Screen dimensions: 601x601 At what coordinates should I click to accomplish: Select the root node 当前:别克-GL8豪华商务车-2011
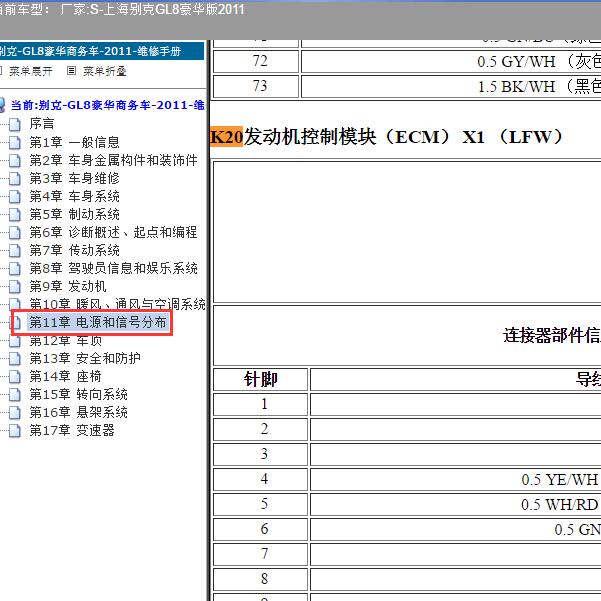click(x=107, y=105)
